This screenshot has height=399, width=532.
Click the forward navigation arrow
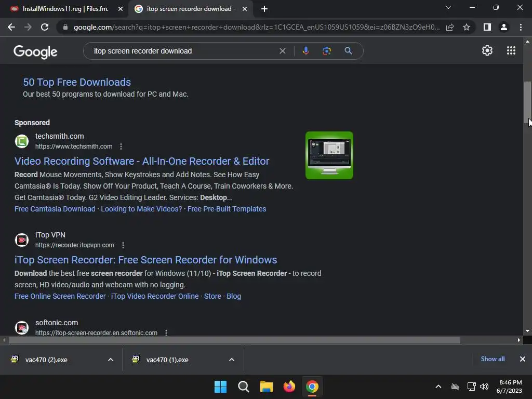click(28, 27)
